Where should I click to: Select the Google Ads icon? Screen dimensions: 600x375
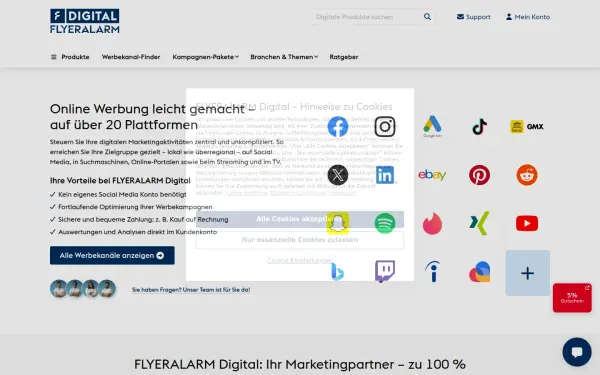(432, 126)
